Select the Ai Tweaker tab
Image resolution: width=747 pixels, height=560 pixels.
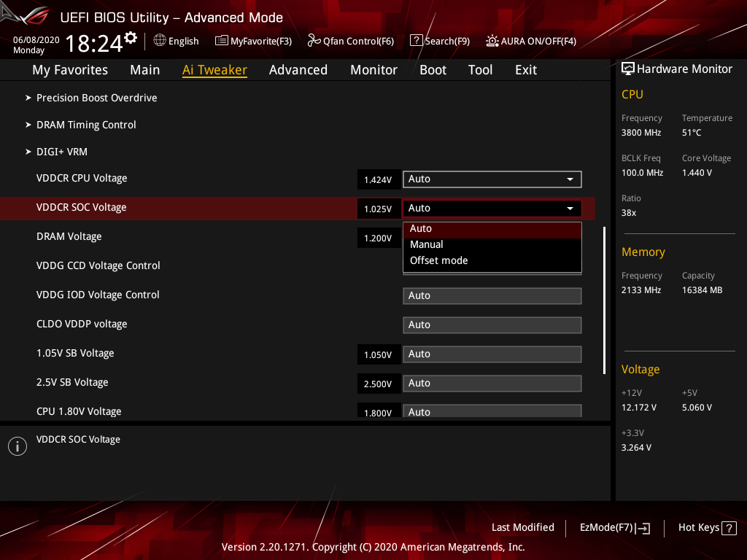point(214,70)
